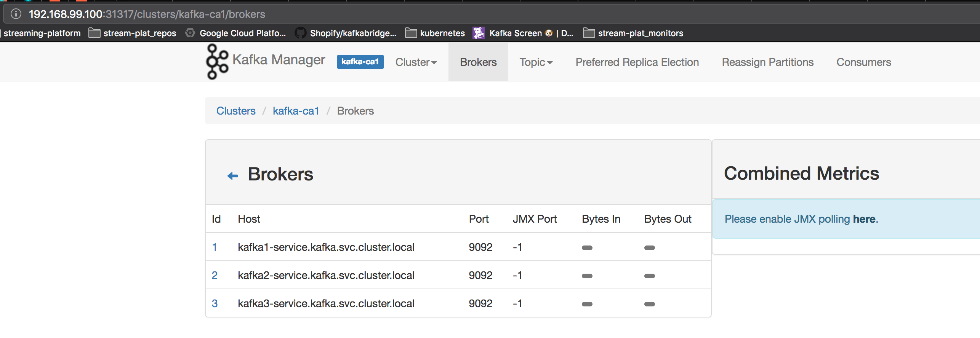Open the Google Cloud Platform bookmark

click(x=235, y=33)
